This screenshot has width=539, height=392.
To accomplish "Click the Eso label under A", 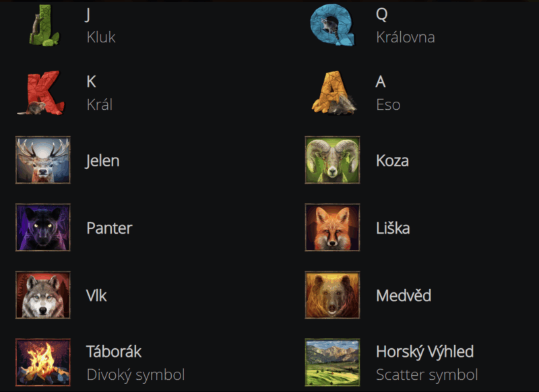I will point(388,105).
